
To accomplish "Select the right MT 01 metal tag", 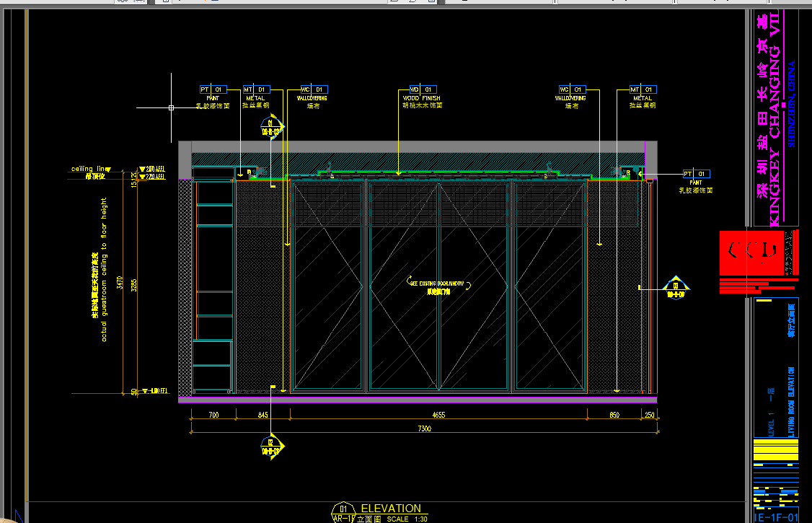I will coord(643,89).
